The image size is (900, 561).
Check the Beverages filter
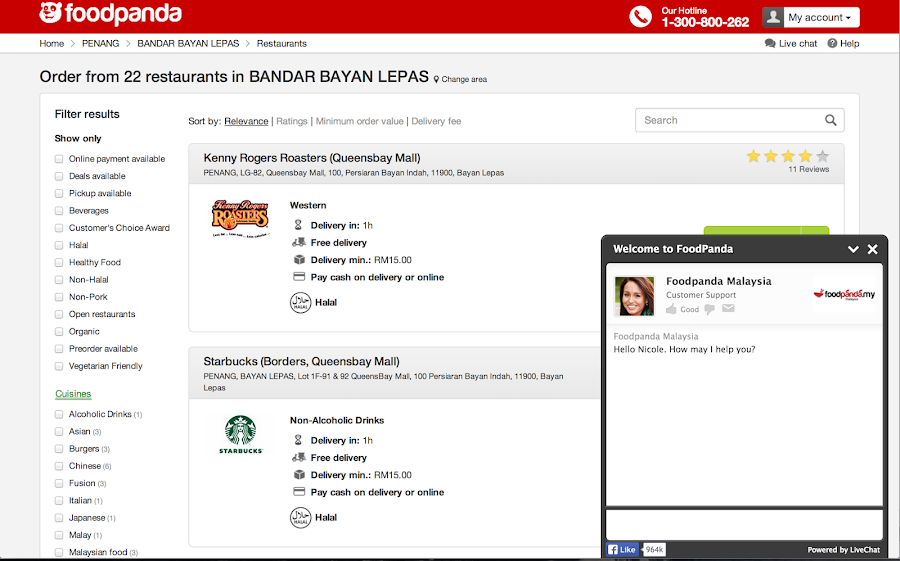click(x=59, y=211)
